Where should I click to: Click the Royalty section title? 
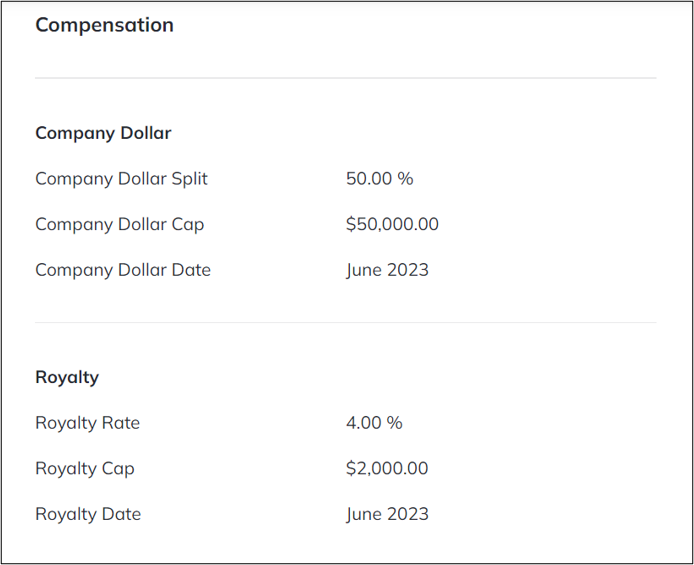(67, 378)
